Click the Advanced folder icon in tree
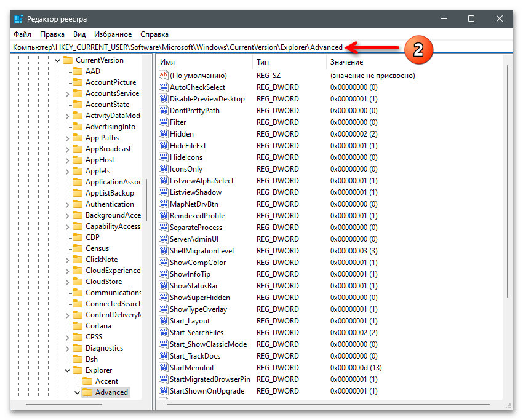 pos(87,392)
